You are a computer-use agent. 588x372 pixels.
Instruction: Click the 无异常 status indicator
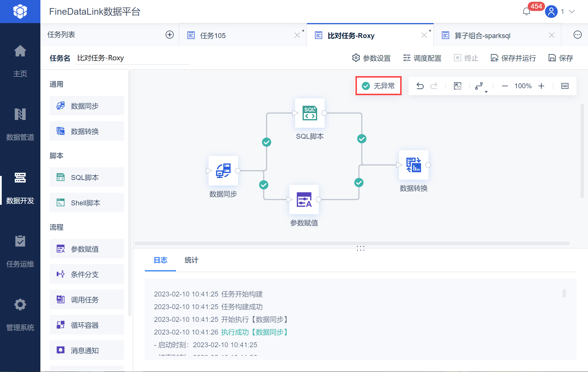point(378,86)
